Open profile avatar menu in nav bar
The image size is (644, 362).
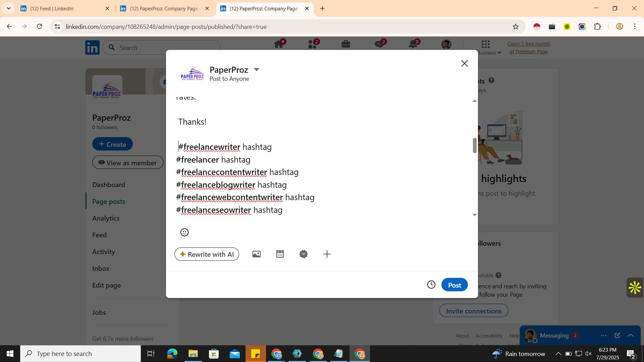click(446, 44)
